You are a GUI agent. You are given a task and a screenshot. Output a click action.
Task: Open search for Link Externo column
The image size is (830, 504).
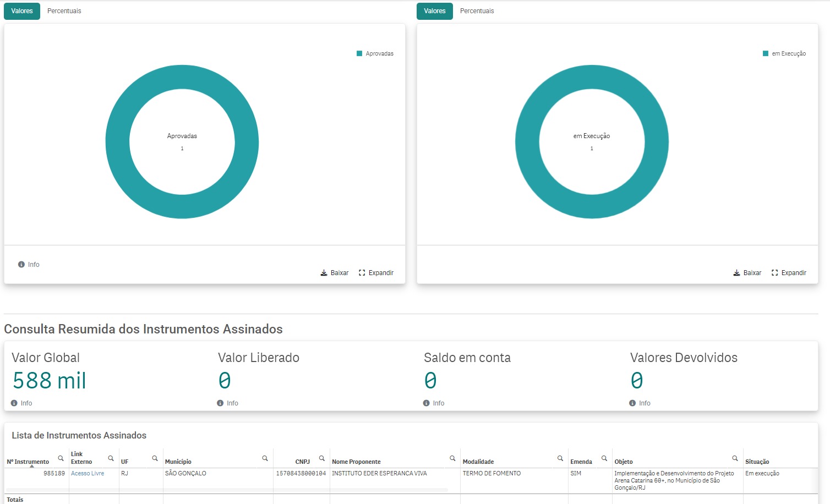pyautogui.click(x=111, y=458)
